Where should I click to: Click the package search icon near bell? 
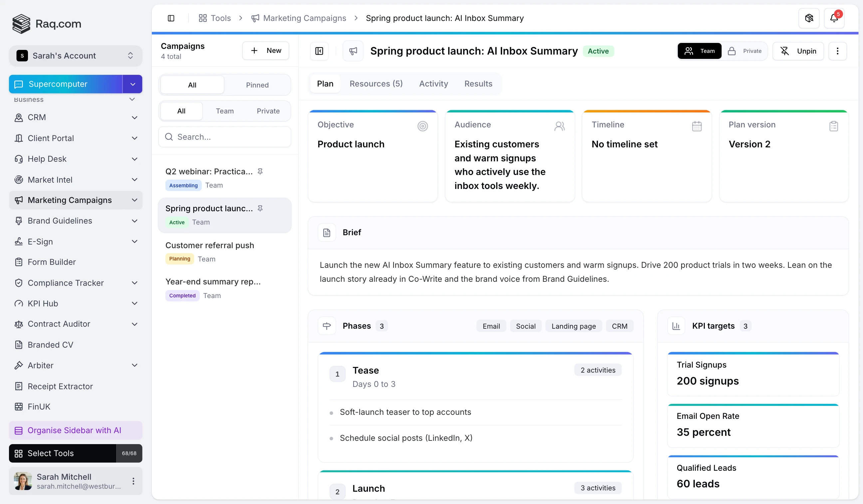pyautogui.click(x=809, y=18)
